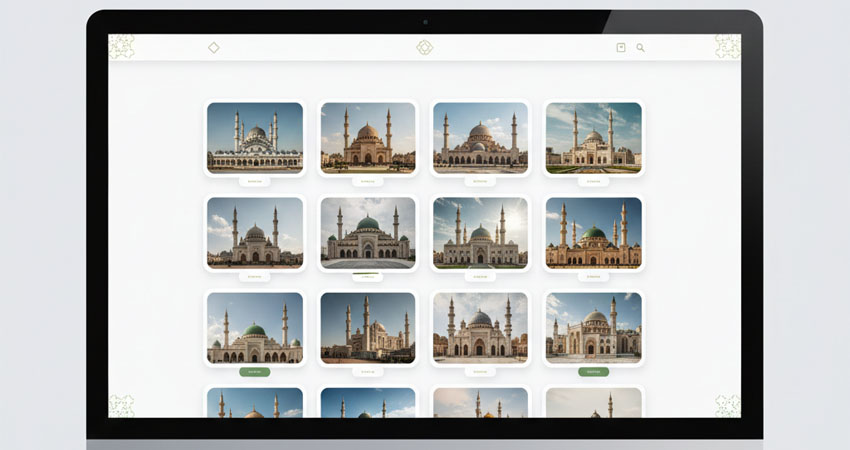850x450 pixels.
Task: Select second-row golden mosque with green dome
Action: (x=594, y=233)
